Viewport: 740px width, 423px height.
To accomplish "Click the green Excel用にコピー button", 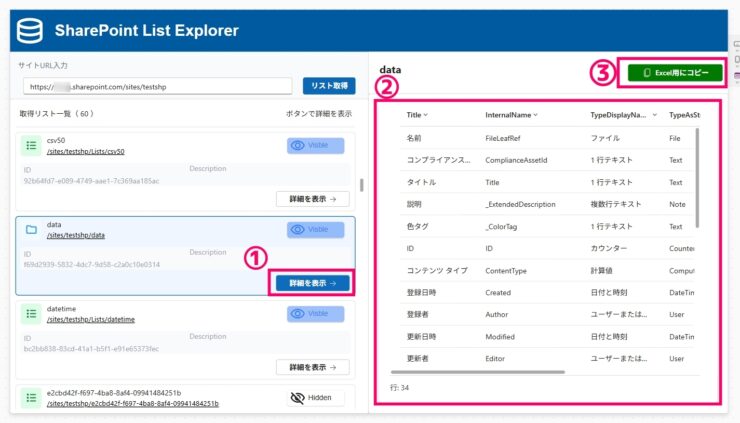I will pyautogui.click(x=675, y=73).
